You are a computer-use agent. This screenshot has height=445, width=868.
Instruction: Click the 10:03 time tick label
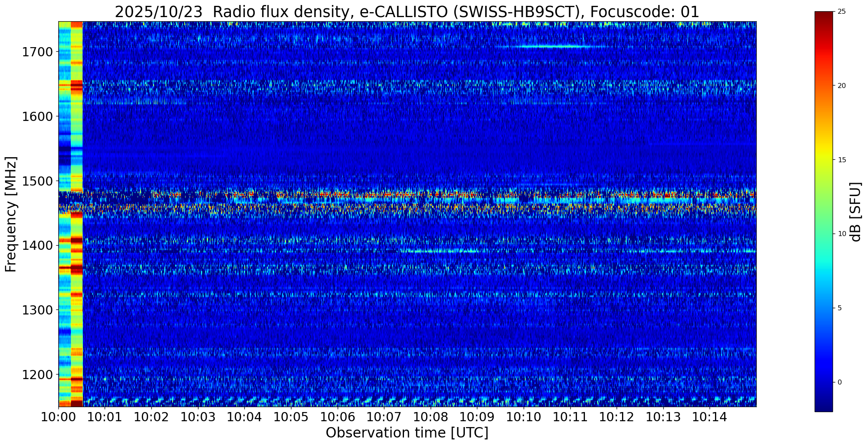click(x=198, y=417)
